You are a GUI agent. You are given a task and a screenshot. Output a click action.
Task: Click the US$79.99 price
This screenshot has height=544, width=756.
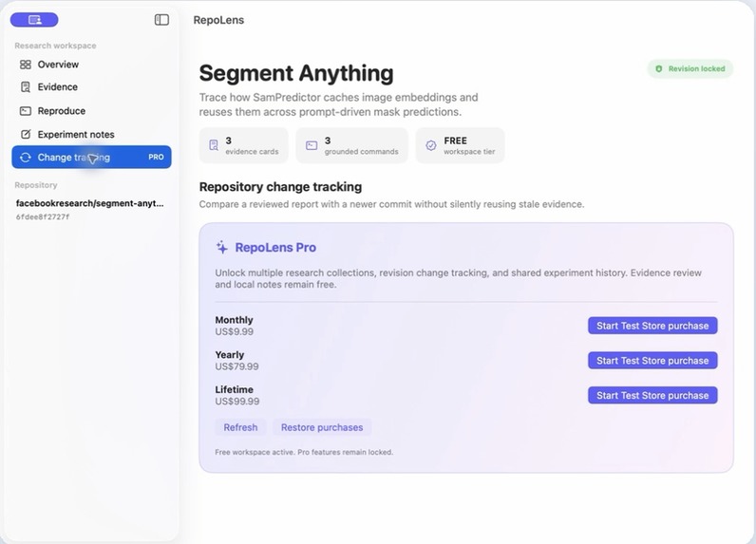236,366
